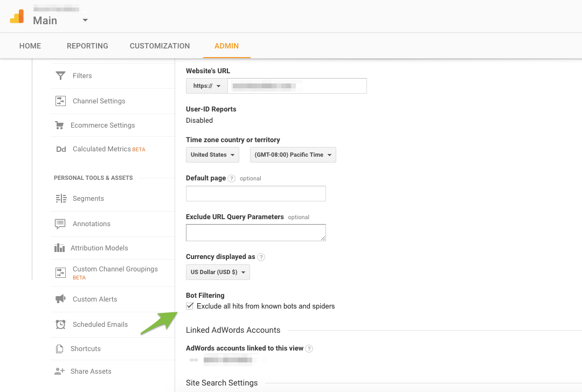Open the Filters settings link
Screen dimensions: 582x392
pos(82,76)
